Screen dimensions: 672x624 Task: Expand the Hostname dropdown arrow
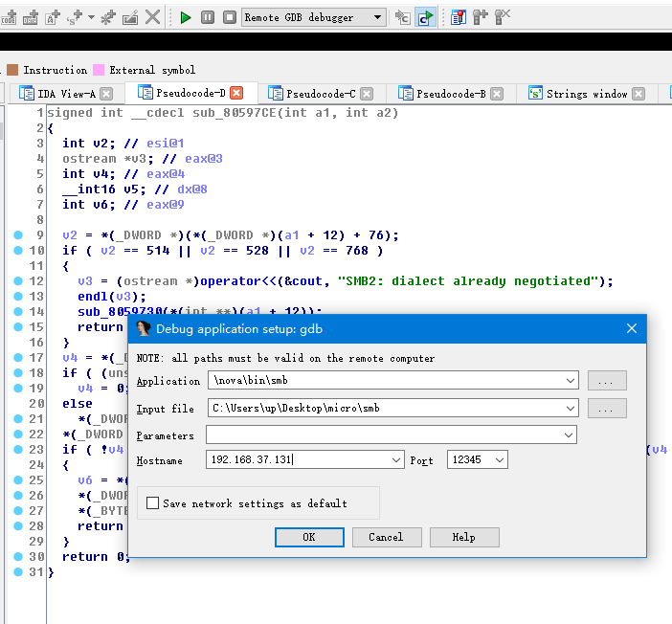click(396, 459)
